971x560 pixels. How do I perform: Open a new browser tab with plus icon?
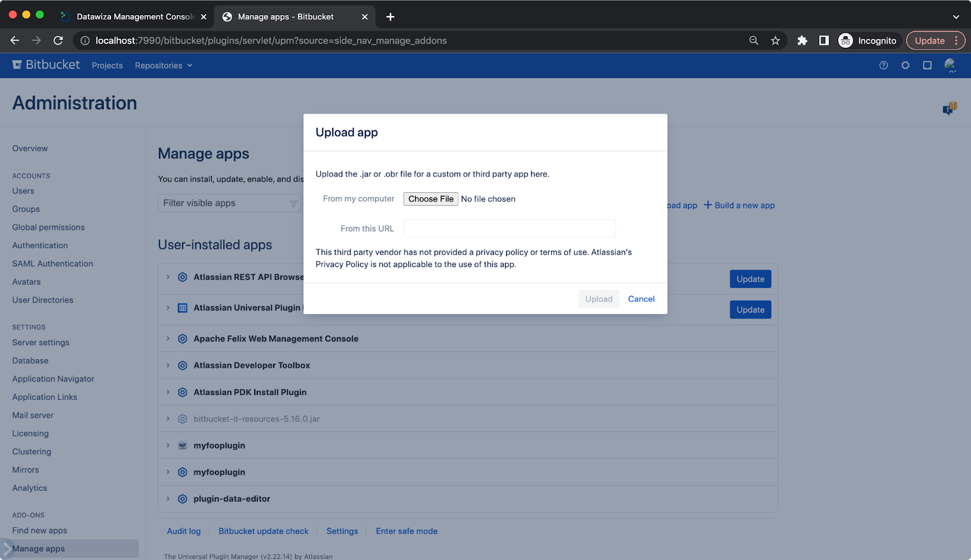(x=390, y=17)
